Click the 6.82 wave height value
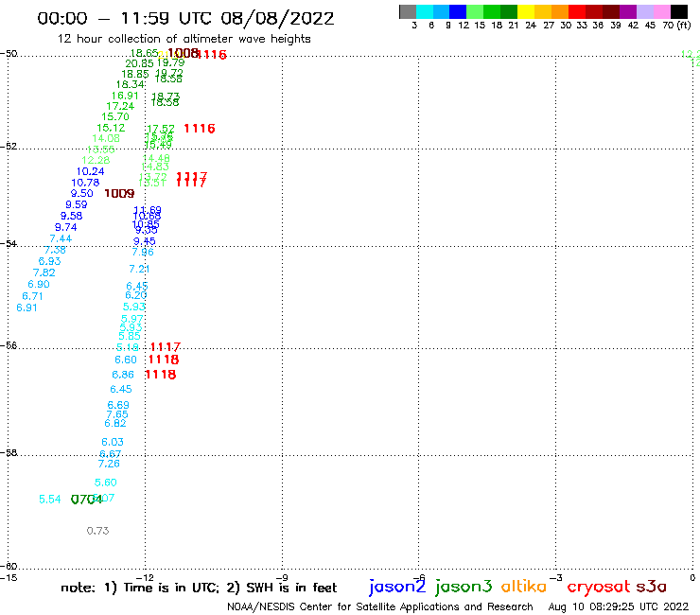The width and height of the screenshot is (700, 615). (115, 423)
